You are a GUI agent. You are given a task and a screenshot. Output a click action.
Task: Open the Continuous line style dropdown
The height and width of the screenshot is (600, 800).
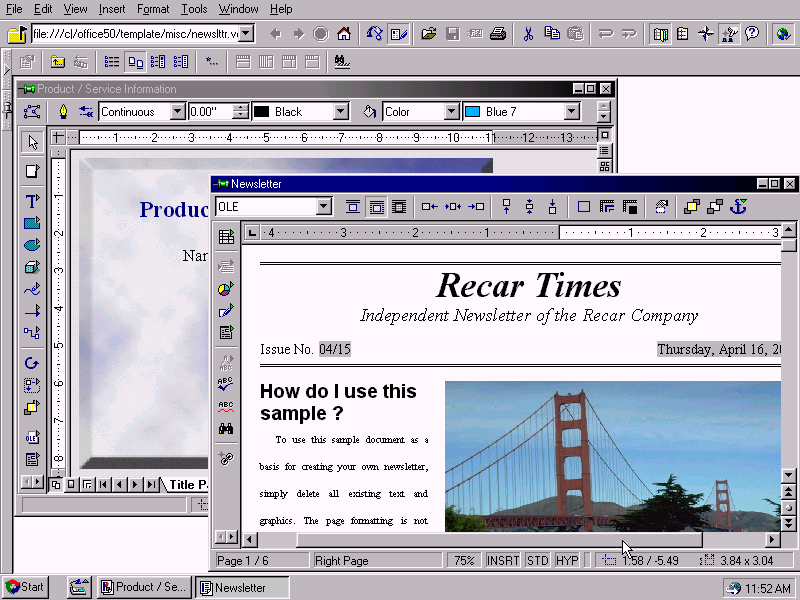pos(177,112)
